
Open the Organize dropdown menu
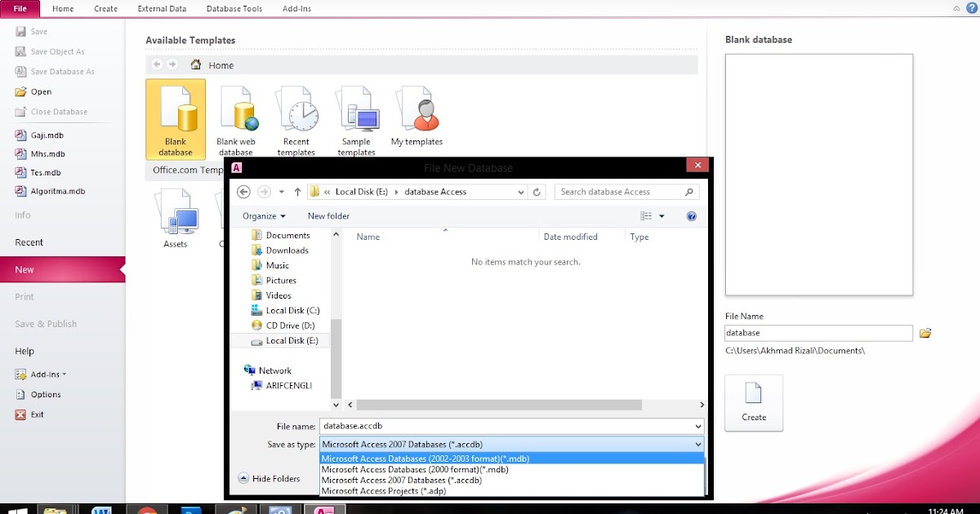pyautogui.click(x=261, y=215)
